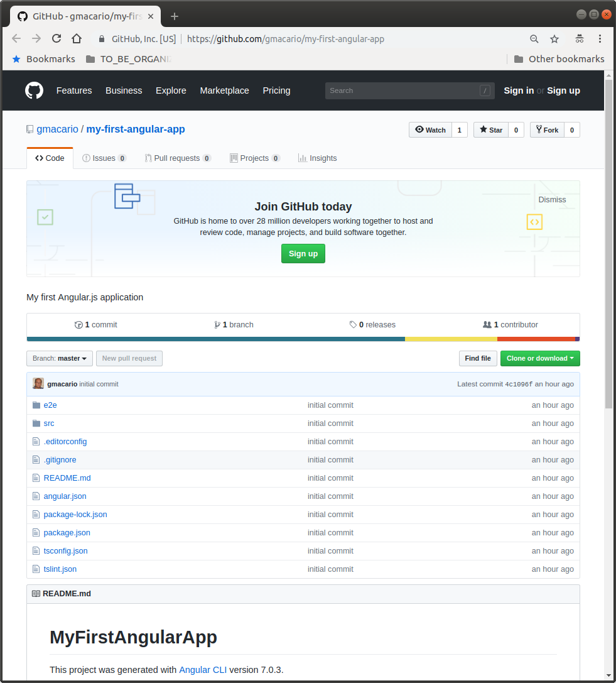This screenshot has height=683, width=616.
Task: Click the browser address bar URL
Action: [x=286, y=39]
